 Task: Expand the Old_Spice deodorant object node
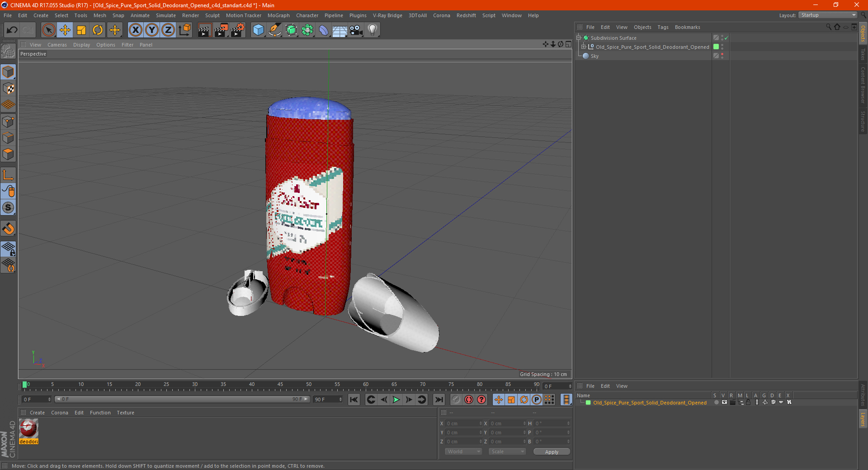click(583, 47)
